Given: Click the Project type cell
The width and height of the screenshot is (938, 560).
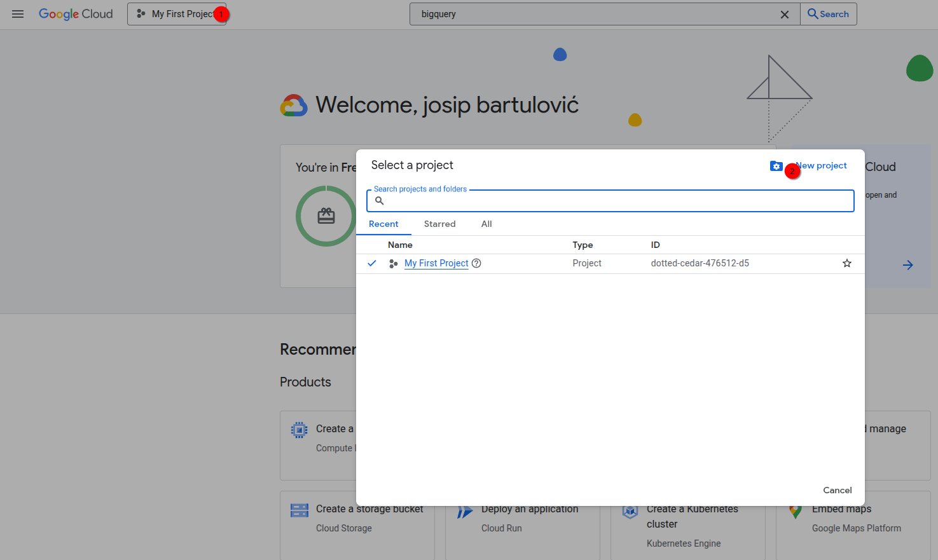Looking at the screenshot, I should click(587, 263).
